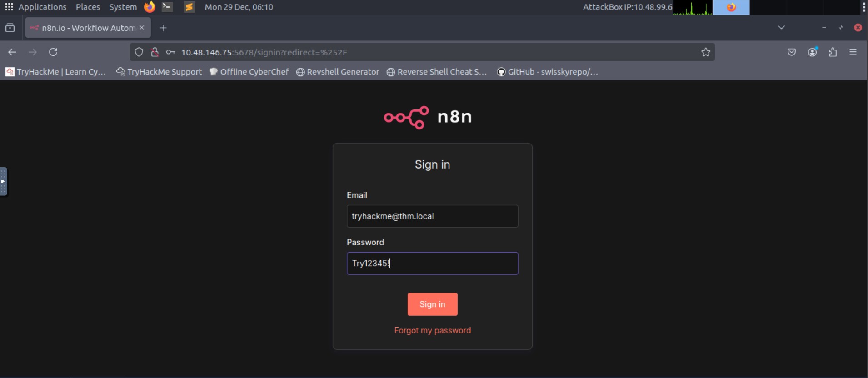Select the n8n.io Workflow Automation tab

coord(88,28)
